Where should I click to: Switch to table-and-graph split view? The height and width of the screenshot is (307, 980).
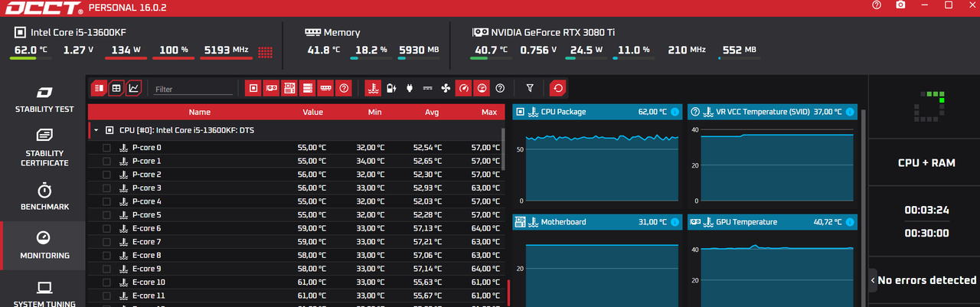99,88
